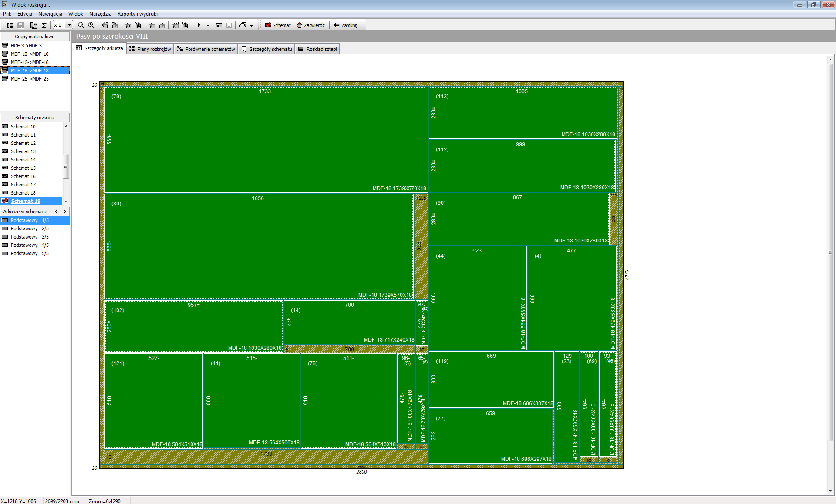836x504 pixels.
Task: Click the play arrow toolbar icon
Action: [x=199, y=25]
